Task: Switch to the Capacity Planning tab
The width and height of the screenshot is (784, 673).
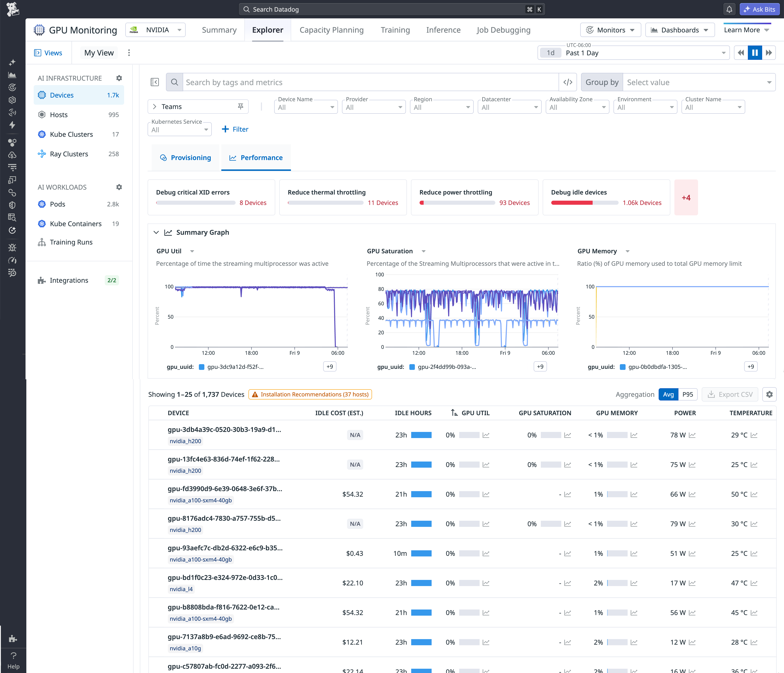Action: pos(331,30)
